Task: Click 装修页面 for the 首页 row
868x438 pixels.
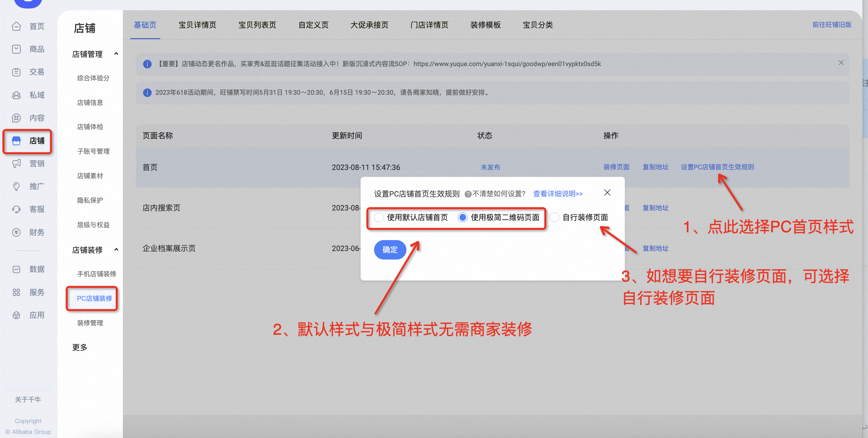Action: click(616, 167)
